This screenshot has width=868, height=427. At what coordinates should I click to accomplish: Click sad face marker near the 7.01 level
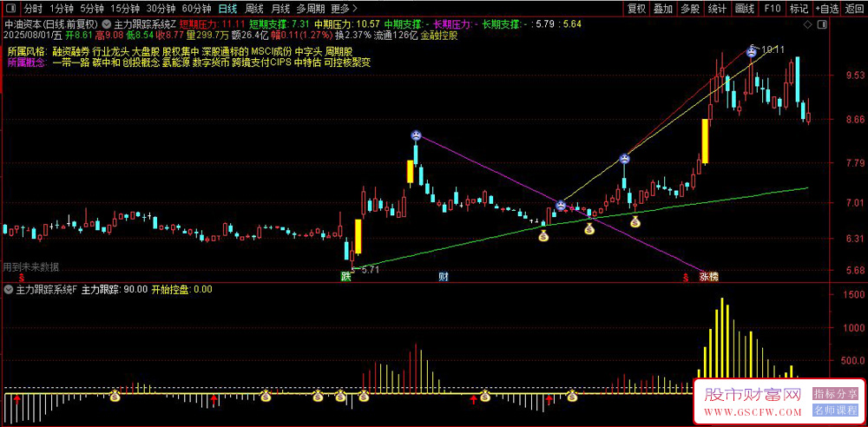[x=561, y=205]
